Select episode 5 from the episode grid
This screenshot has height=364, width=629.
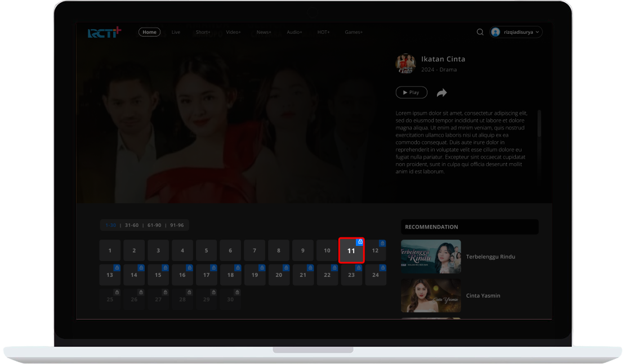tap(206, 250)
